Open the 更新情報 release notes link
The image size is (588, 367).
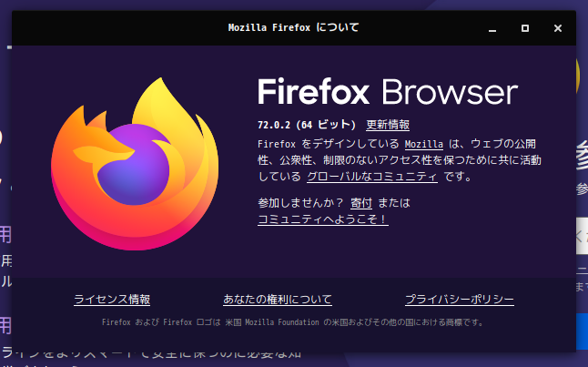[x=388, y=125]
